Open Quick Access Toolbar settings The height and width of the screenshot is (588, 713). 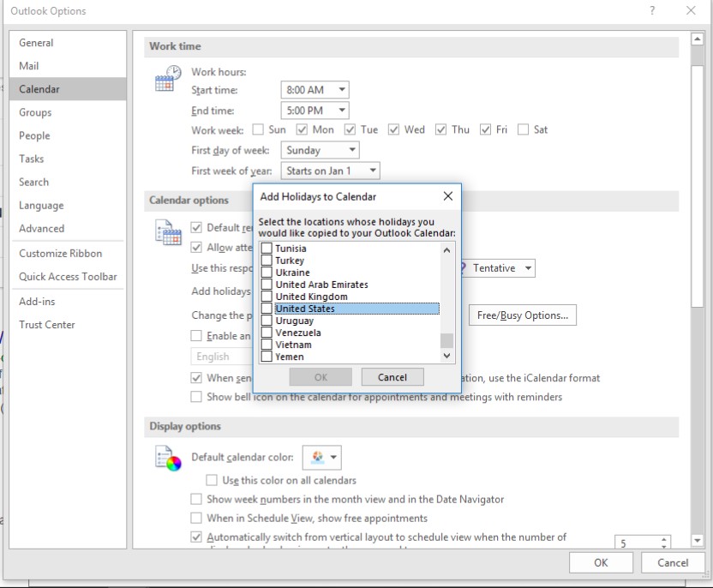[x=68, y=277]
